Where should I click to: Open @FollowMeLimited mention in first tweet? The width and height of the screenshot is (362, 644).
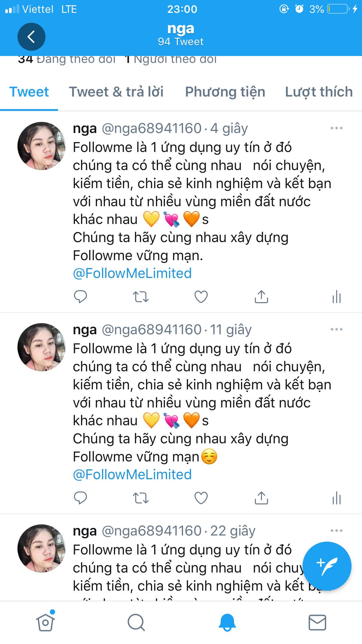[132, 274]
